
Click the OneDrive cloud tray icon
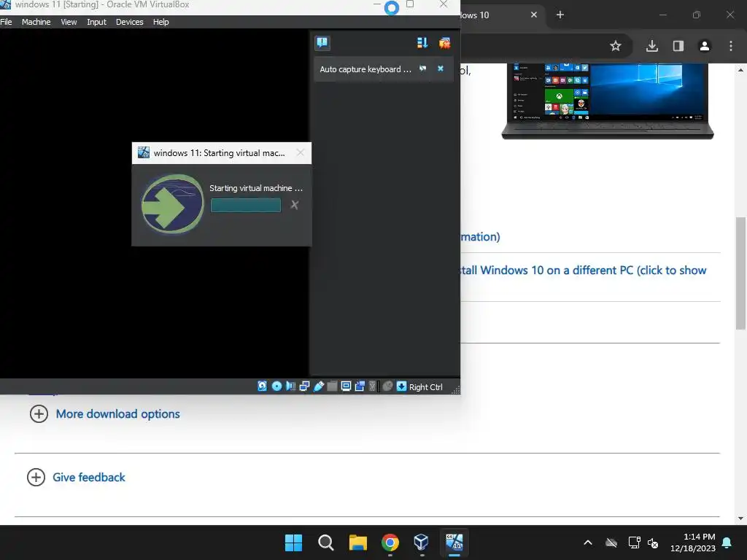[x=611, y=542]
